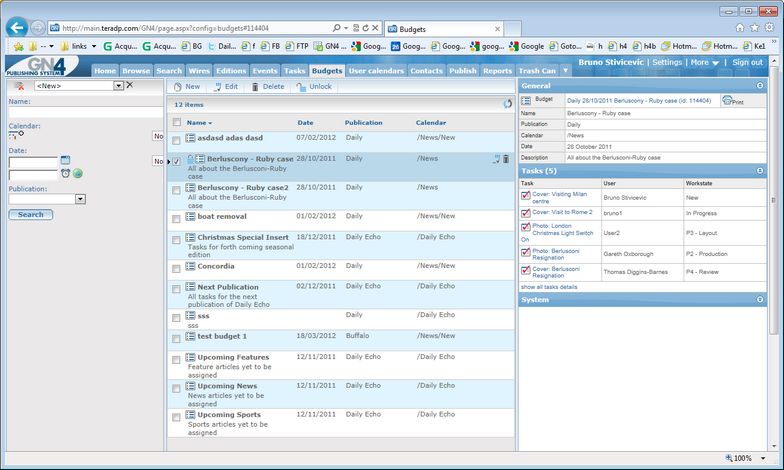Click the clear search X next to New dropdown
Screen dimensions: 784x470
pyautogui.click(x=130, y=85)
